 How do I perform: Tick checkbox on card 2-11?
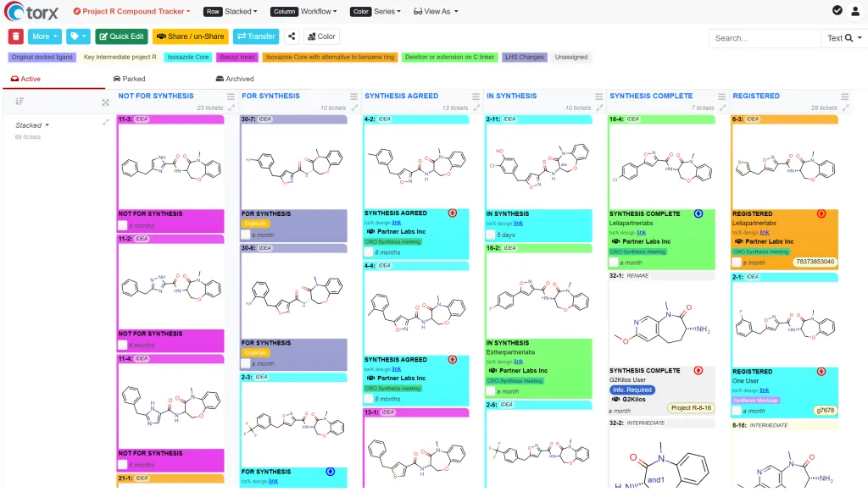click(x=491, y=235)
